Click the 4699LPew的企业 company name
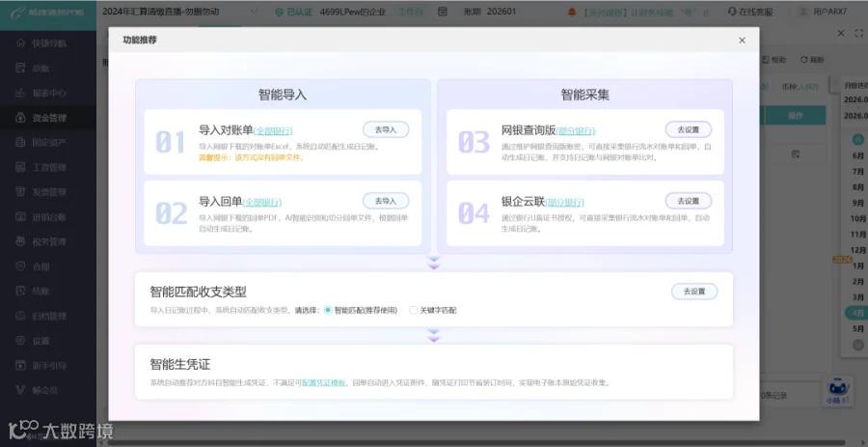Screen dimensions: 868x447 click(x=353, y=12)
